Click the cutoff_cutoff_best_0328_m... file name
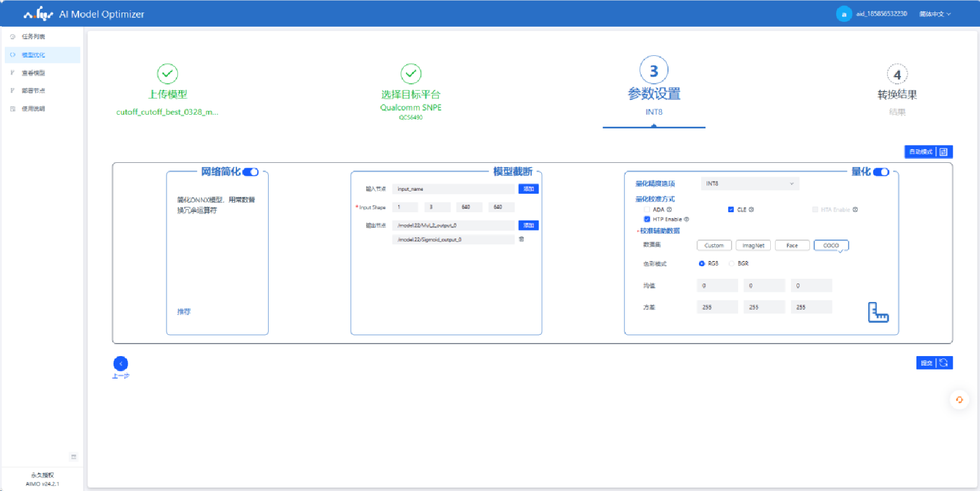Viewport: 980px width, 491px height. [x=168, y=112]
